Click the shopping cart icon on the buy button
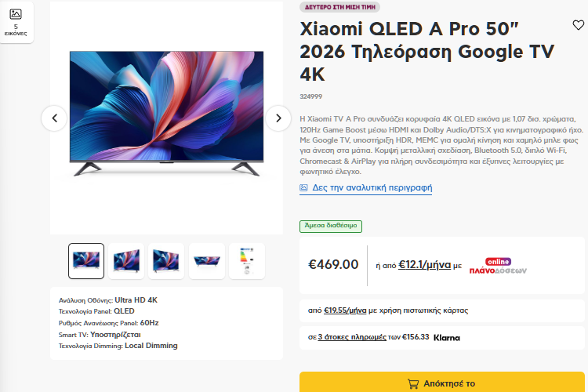 (x=412, y=383)
